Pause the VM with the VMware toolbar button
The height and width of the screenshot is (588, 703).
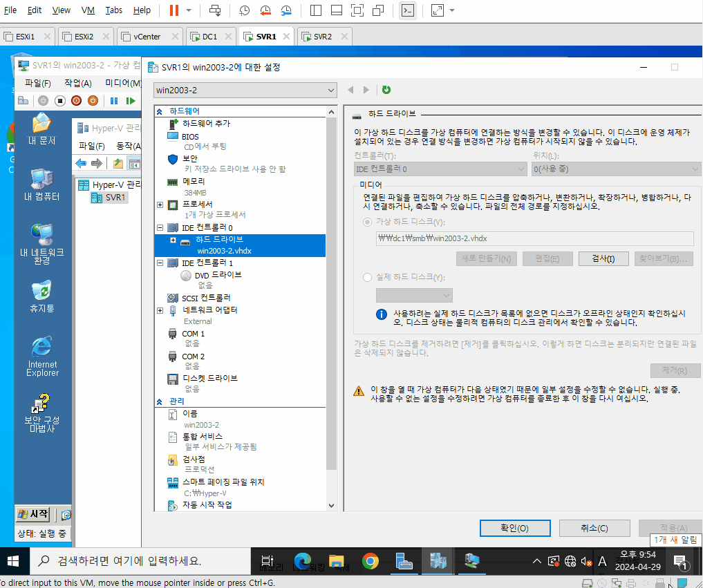click(174, 10)
